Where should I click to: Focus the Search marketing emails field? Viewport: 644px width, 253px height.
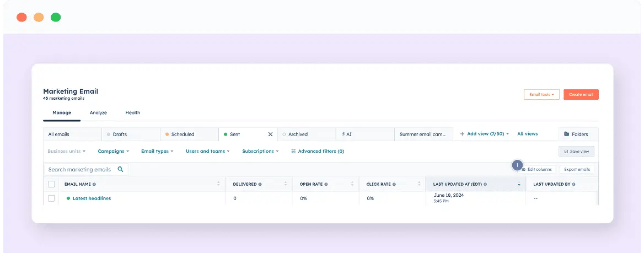[x=86, y=169]
